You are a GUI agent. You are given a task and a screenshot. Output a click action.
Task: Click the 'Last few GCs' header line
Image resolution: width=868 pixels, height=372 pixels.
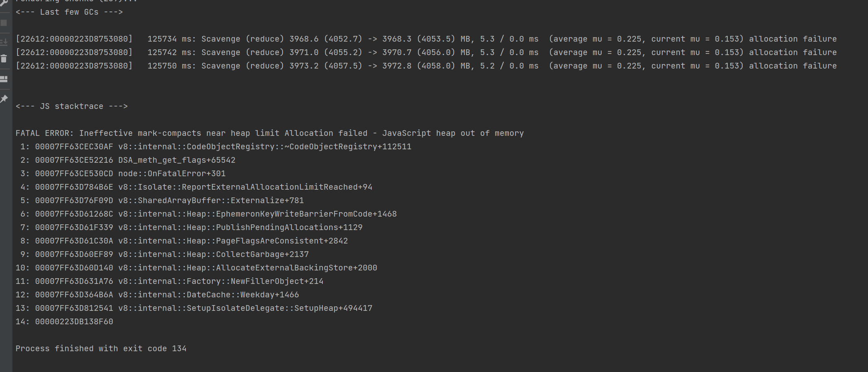(69, 12)
